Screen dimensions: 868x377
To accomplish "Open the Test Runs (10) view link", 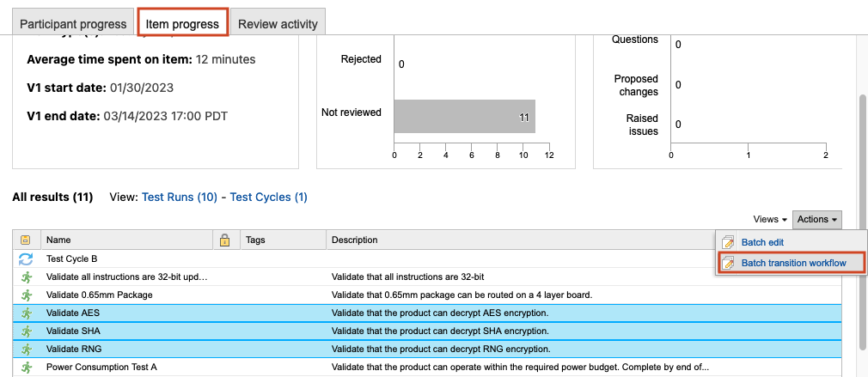I will tap(180, 197).
